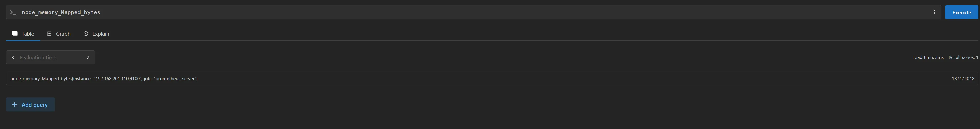Viewport: 980px width, 129px height.
Task: Click into the node_memory_Mapped_bytes expression input
Action: click(457, 13)
